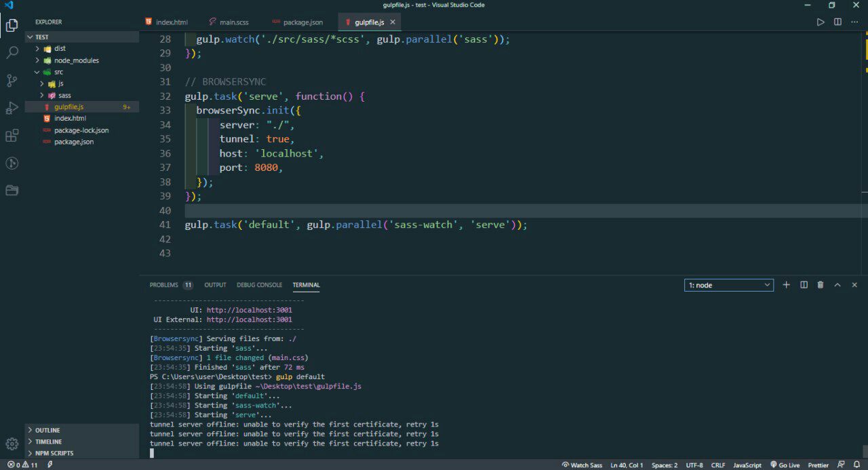Kill the terminal with trash icon
The height and width of the screenshot is (470, 868).
coord(821,285)
